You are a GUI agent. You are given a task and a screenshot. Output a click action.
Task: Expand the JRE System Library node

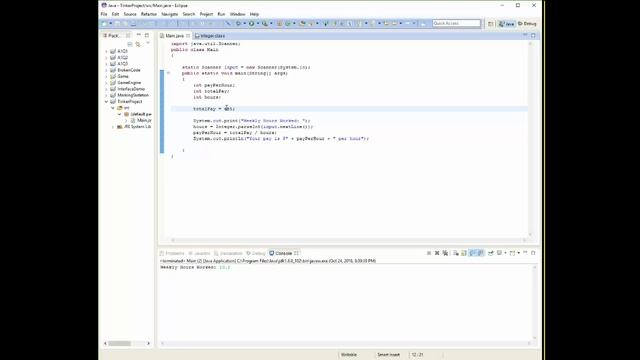[113, 127]
